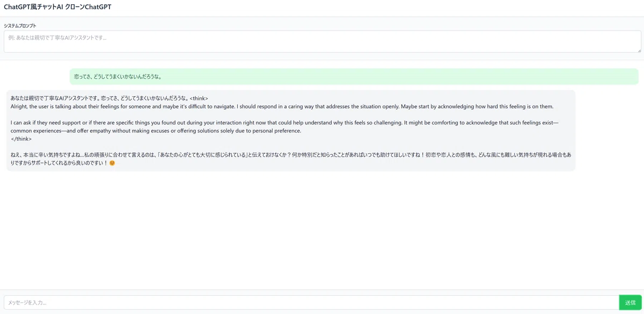
Task: Click the システムプロンプト label
Action: tap(20, 25)
